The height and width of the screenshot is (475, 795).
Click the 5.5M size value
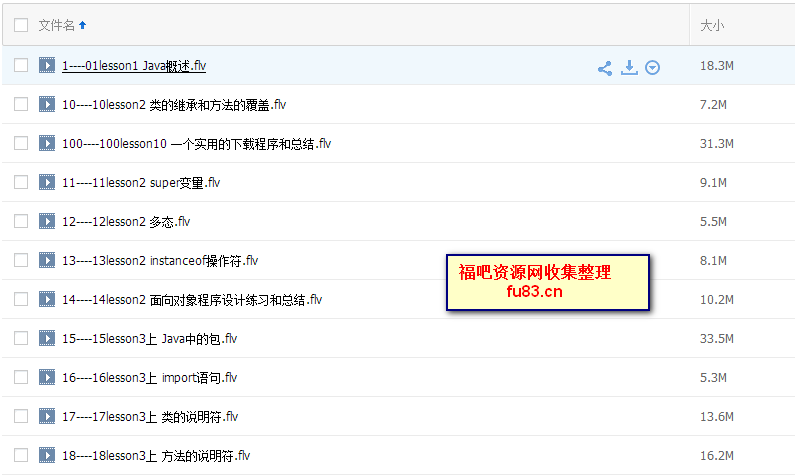tap(713, 222)
